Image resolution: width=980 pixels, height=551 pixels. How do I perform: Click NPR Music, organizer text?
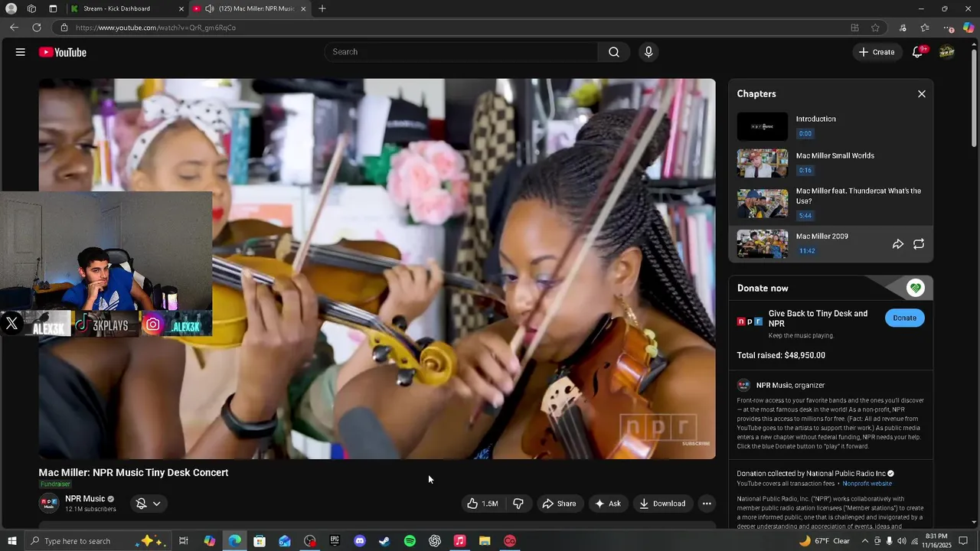pyautogui.click(x=790, y=385)
